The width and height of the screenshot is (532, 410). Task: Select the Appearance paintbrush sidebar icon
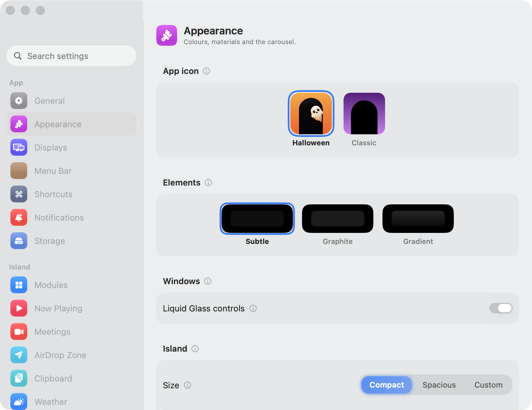pos(19,124)
